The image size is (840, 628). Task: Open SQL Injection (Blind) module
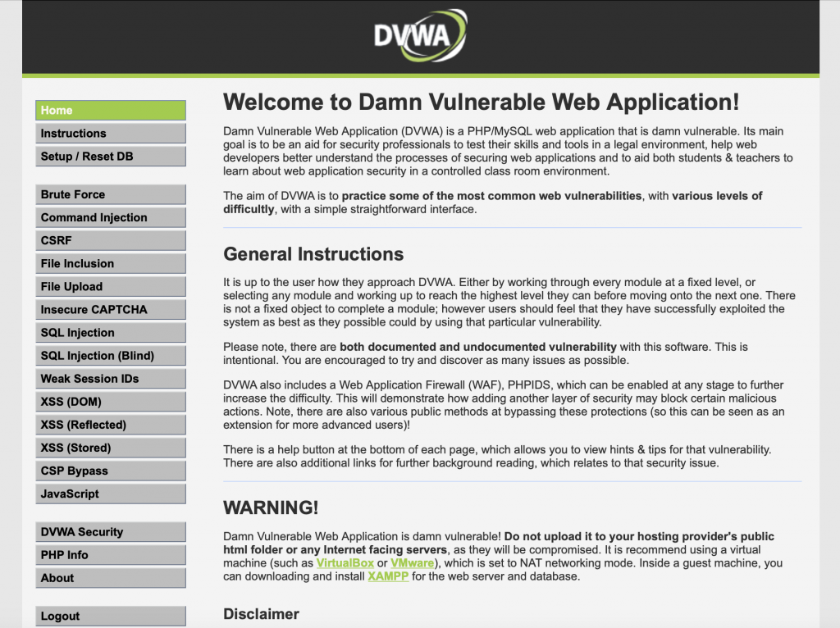111,356
